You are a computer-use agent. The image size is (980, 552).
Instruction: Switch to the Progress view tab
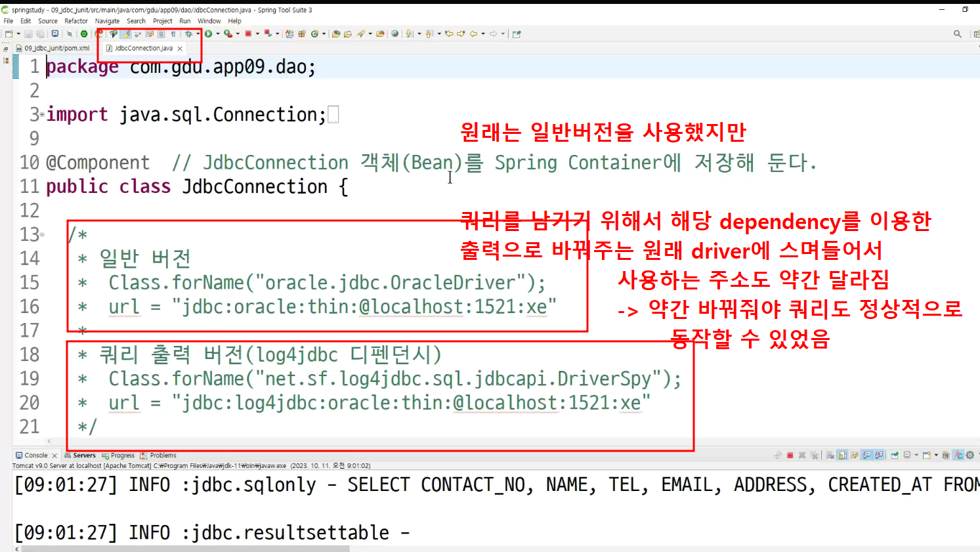[x=118, y=456]
